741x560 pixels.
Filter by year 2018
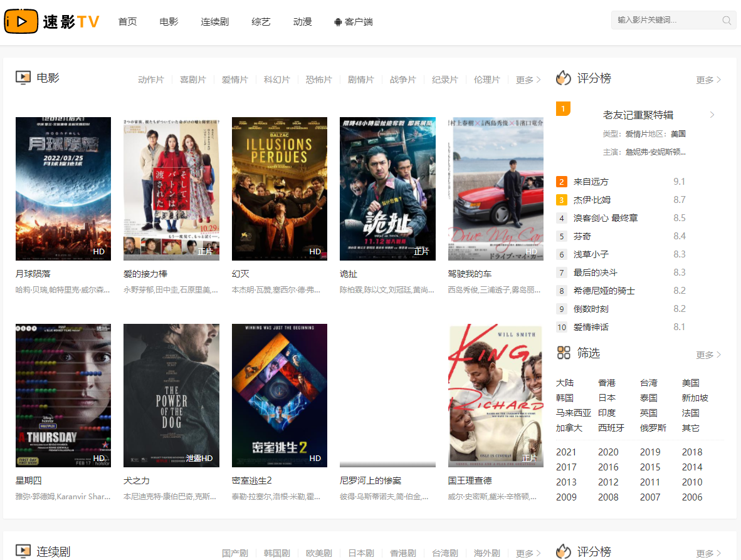point(692,452)
